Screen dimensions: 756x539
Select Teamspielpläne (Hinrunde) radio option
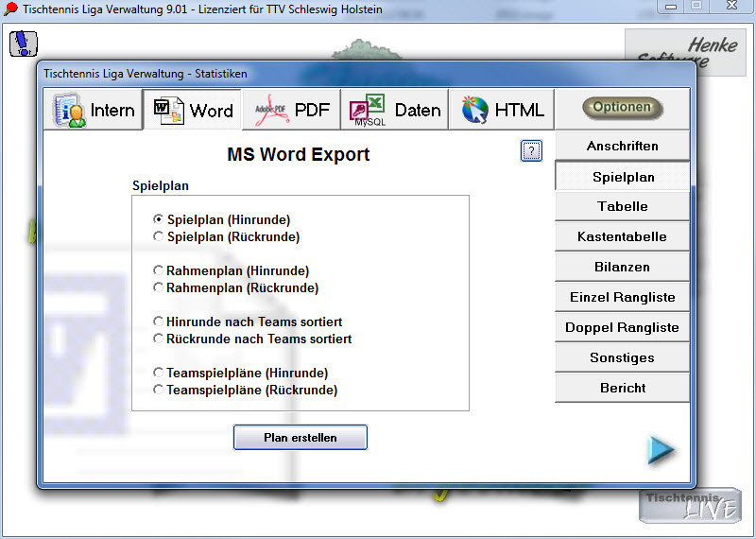159,374
